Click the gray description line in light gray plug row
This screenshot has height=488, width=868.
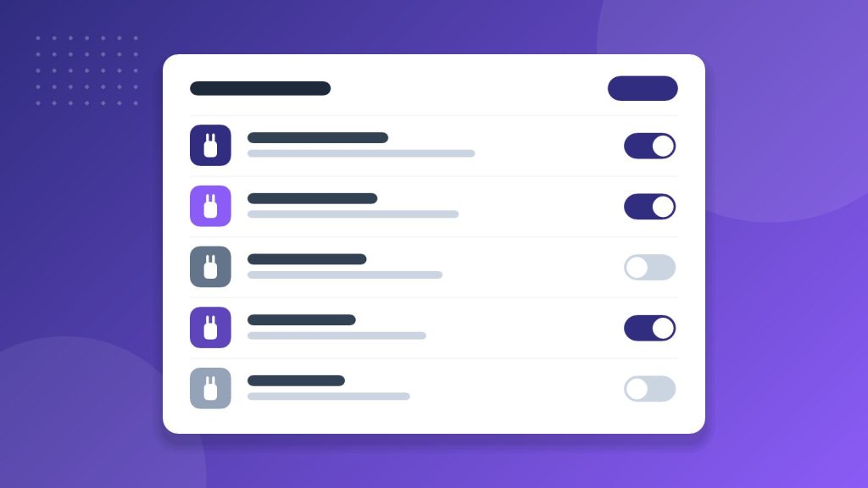tap(329, 396)
